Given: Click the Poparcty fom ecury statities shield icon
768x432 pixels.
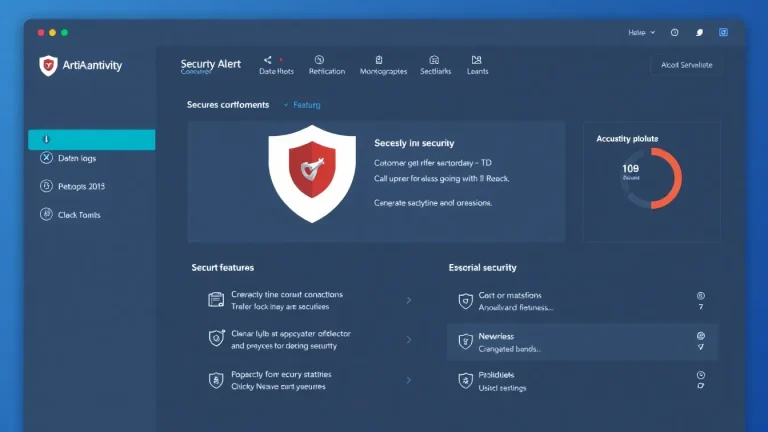Looking at the screenshot, I should 216,380.
